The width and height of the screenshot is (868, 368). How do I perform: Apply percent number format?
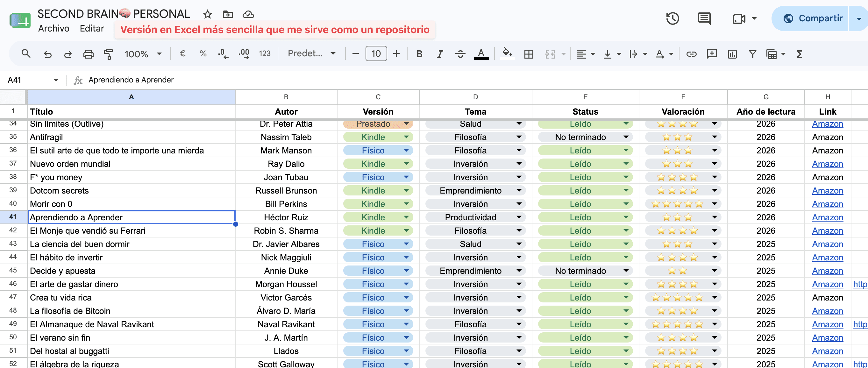click(x=203, y=53)
